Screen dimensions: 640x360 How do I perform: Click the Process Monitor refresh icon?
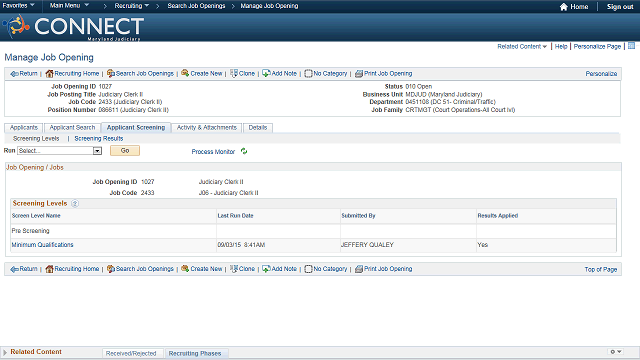click(x=244, y=151)
